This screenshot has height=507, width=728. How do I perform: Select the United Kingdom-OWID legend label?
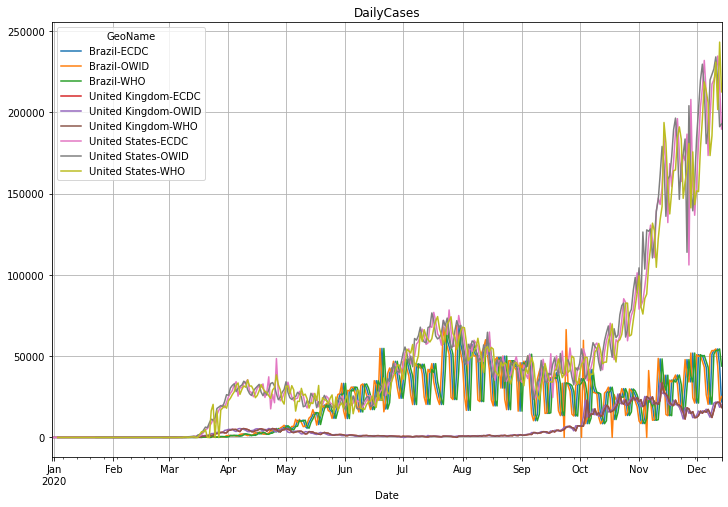(x=145, y=111)
